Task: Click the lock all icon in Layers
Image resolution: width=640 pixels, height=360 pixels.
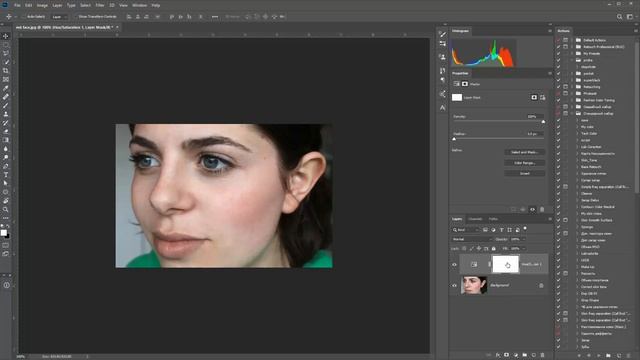Action: coord(494,249)
